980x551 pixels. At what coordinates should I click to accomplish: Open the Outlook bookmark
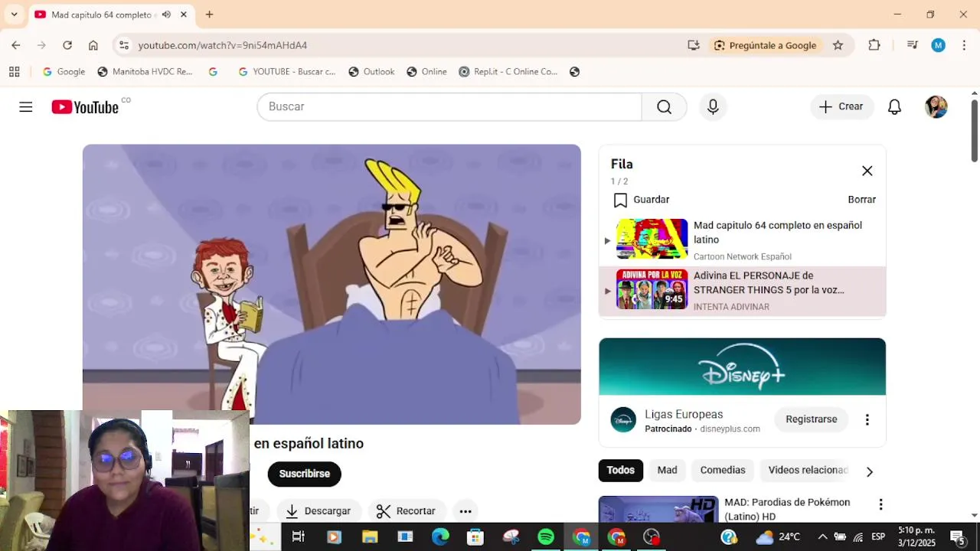coord(371,72)
